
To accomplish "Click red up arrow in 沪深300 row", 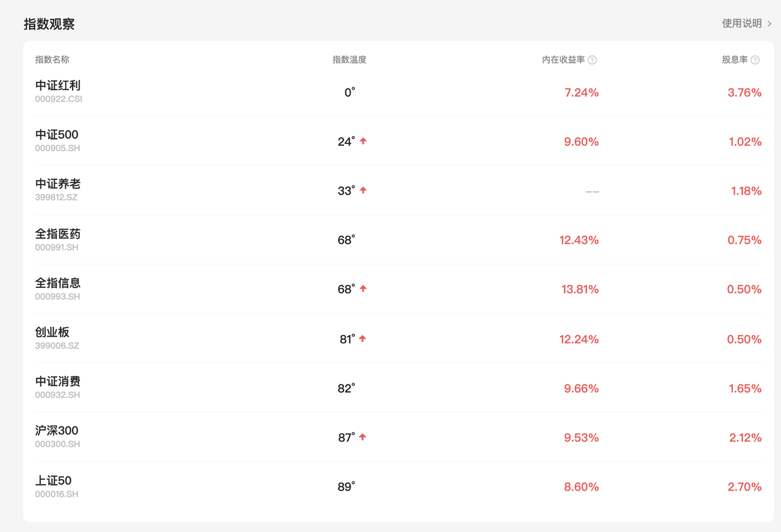I will pyautogui.click(x=362, y=437).
